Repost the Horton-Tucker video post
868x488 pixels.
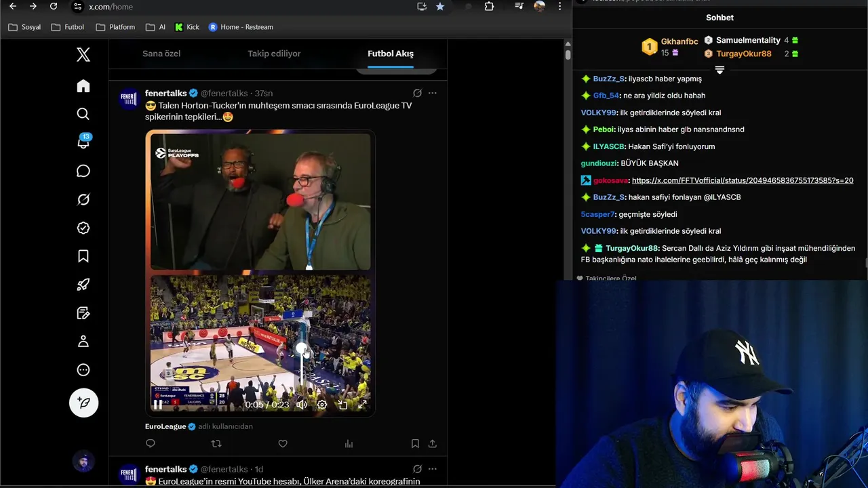(x=216, y=444)
